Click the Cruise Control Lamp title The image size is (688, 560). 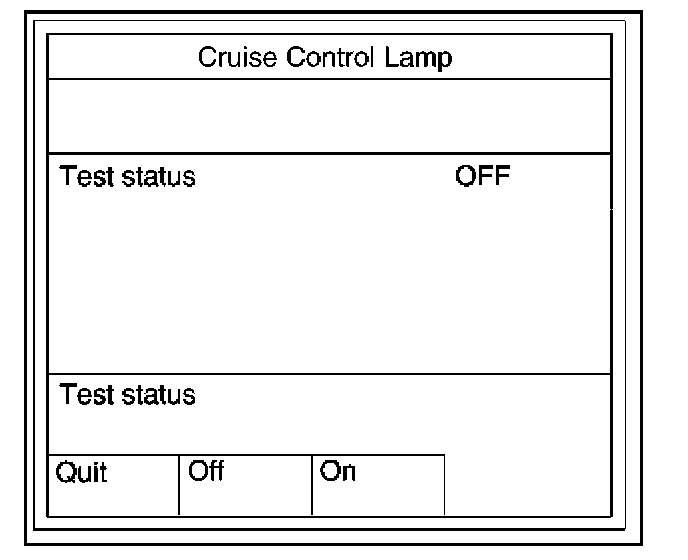[x=325, y=58]
